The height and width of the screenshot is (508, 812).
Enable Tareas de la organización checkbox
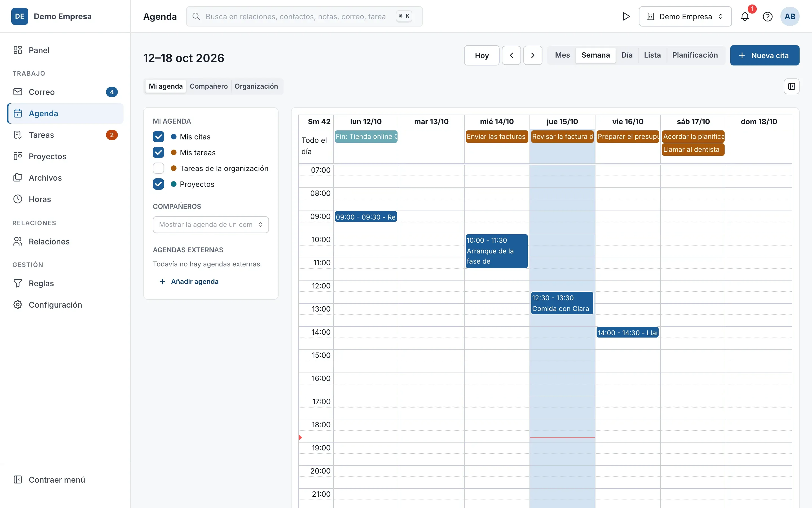158,168
